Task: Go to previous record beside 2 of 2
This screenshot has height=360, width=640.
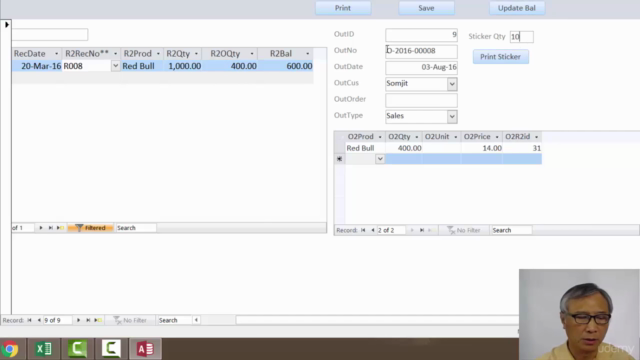Action: (372, 230)
